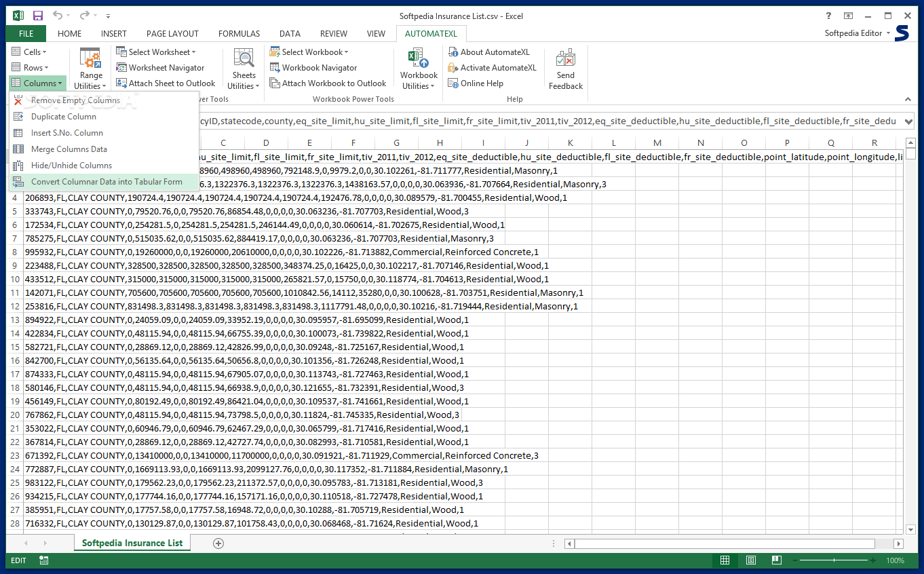
Task: Collapse the Columns dropdown
Action: [x=37, y=83]
